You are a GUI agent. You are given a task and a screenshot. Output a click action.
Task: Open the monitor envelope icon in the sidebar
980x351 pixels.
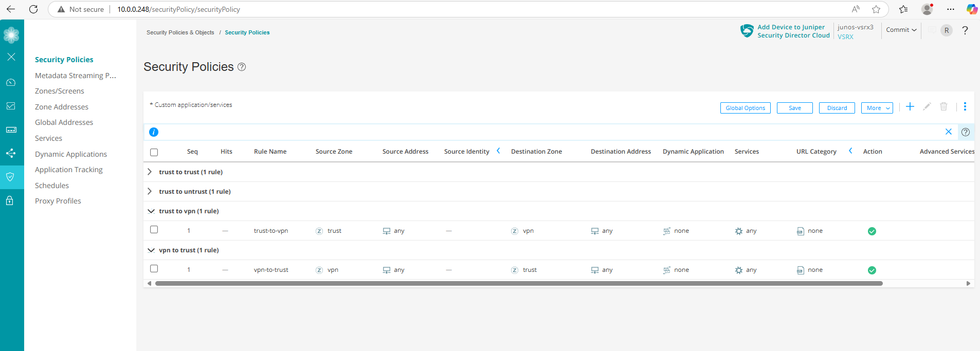tap(11, 106)
